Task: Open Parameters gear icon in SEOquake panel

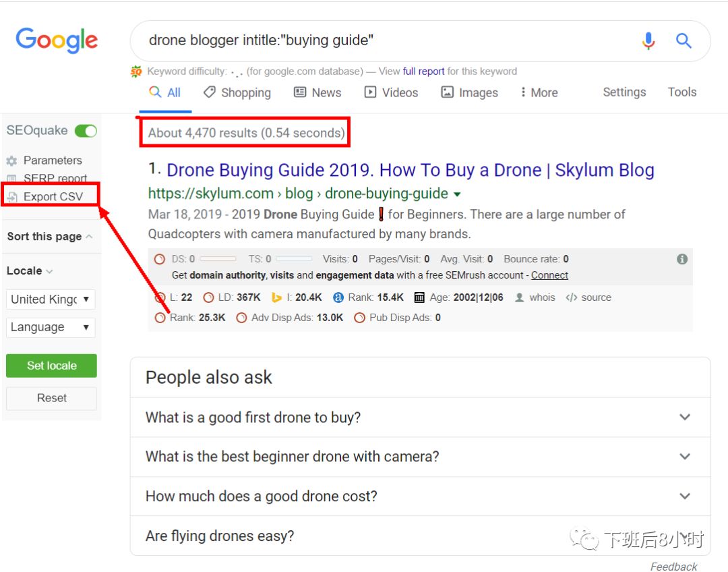Action: click(11, 161)
